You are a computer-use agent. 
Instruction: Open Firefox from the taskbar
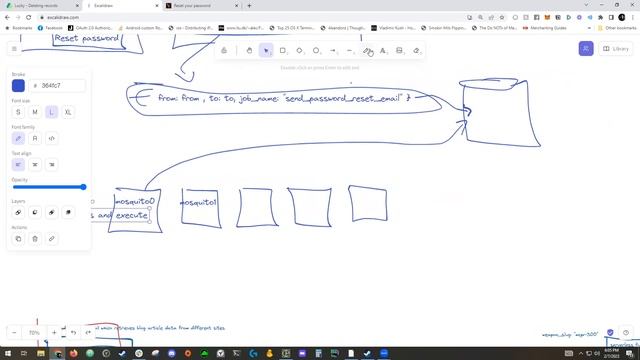tap(73, 353)
